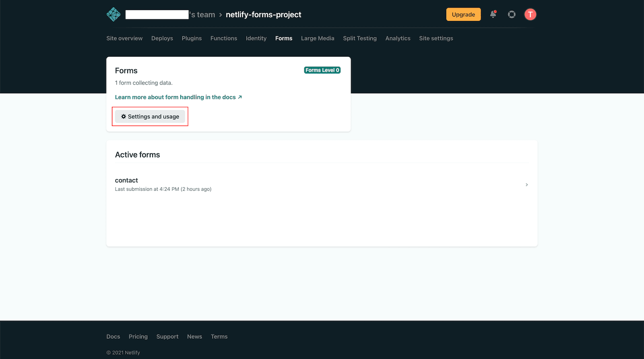Click the Forms Level 0 badge
This screenshot has width=644, height=359.
point(322,70)
